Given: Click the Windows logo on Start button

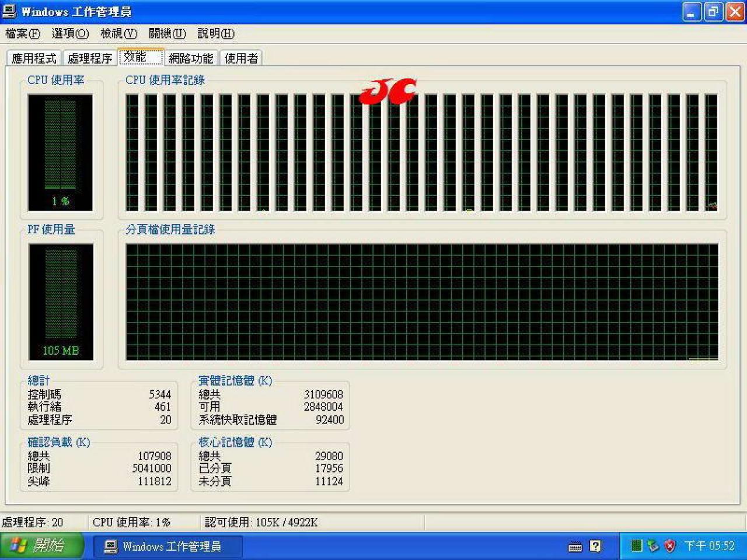Looking at the screenshot, I should point(18,545).
